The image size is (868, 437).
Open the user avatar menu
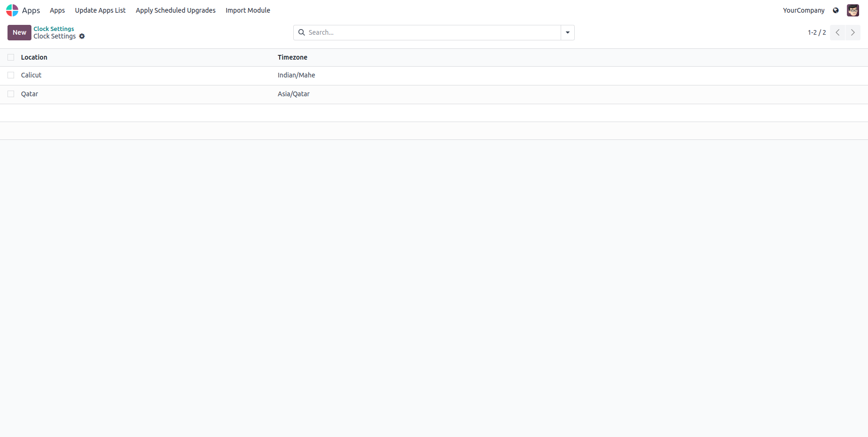(x=853, y=10)
